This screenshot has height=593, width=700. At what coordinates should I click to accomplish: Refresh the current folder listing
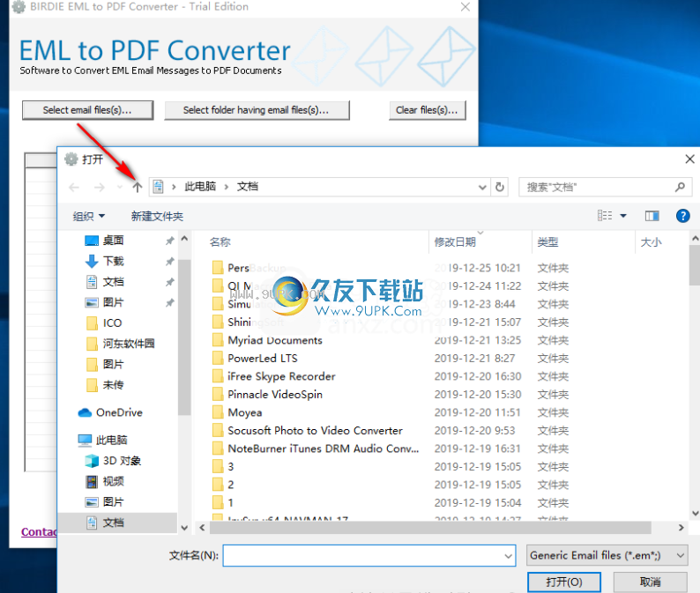(x=500, y=187)
